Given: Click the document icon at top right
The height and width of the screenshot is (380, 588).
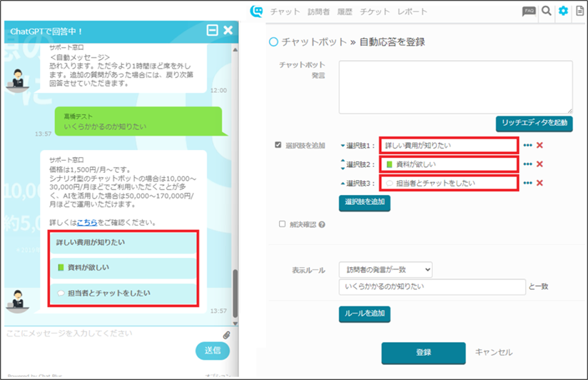Looking at the screenshot, I should (579, 11).
